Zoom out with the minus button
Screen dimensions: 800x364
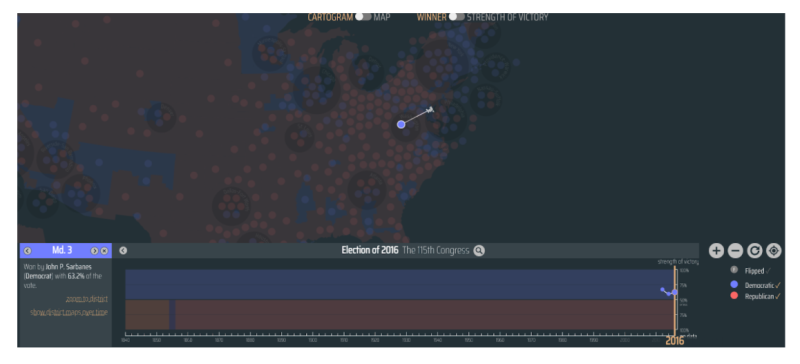[x=735, y=251]
